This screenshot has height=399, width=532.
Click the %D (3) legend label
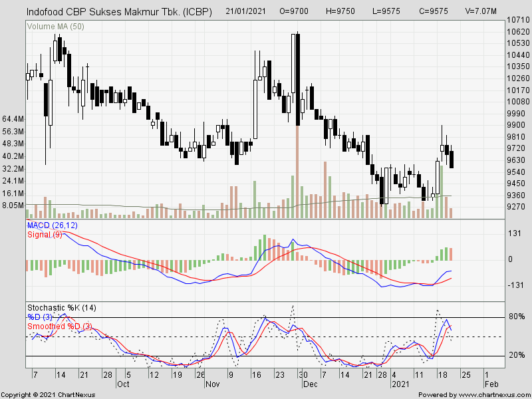(x=40, y=317)
